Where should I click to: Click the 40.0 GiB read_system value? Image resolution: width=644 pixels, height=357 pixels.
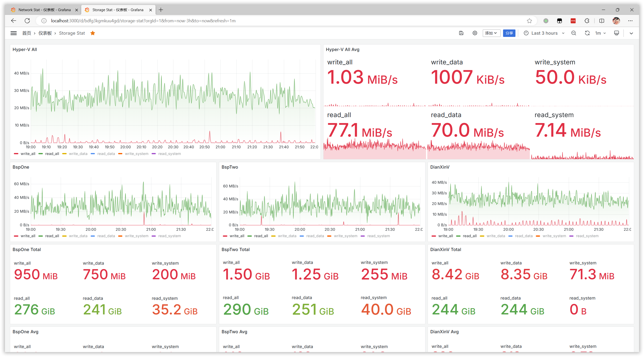[386, 310]
